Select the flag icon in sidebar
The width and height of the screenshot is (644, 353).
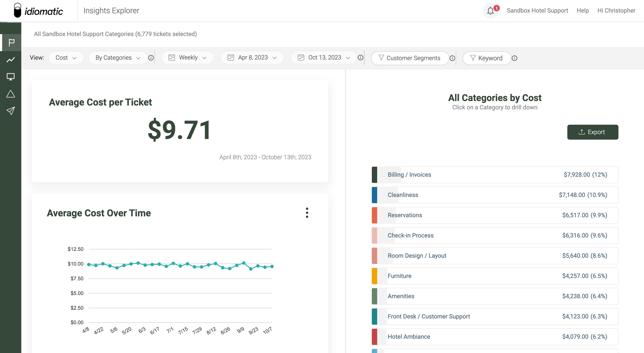(x=11, y=42)
